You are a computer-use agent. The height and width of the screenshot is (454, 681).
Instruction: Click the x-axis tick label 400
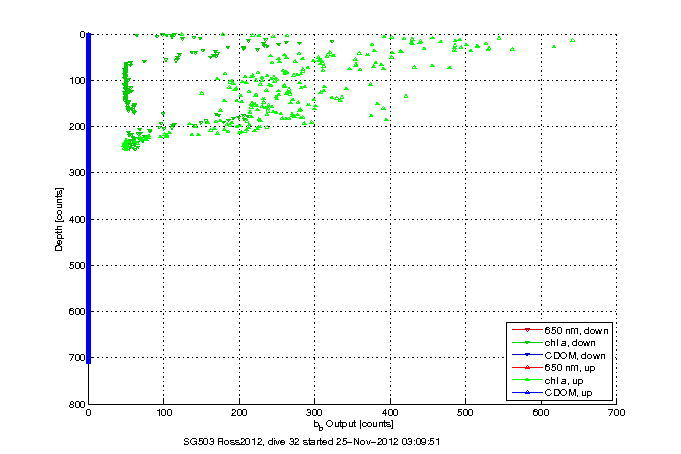390,413
